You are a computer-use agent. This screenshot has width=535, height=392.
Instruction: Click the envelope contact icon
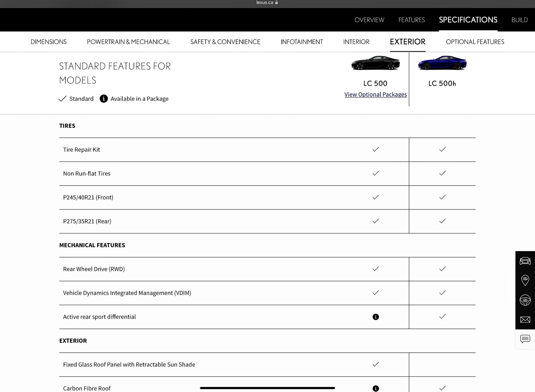tap(525, 320)
